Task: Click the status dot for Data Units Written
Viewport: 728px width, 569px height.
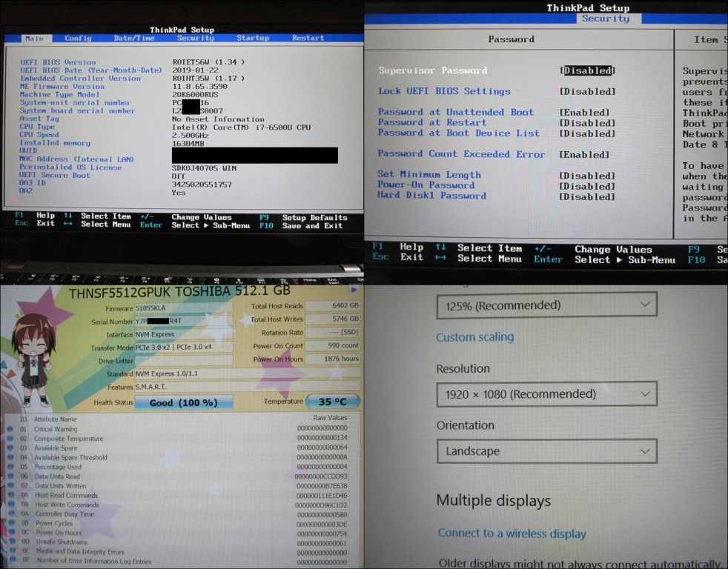Action: point(10,485)
